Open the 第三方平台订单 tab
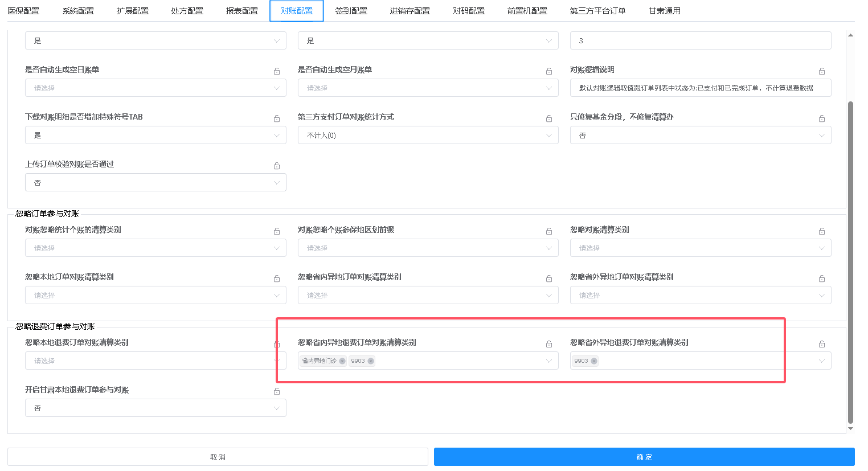This screenshot has width=868, height=471. click(597, 11)
